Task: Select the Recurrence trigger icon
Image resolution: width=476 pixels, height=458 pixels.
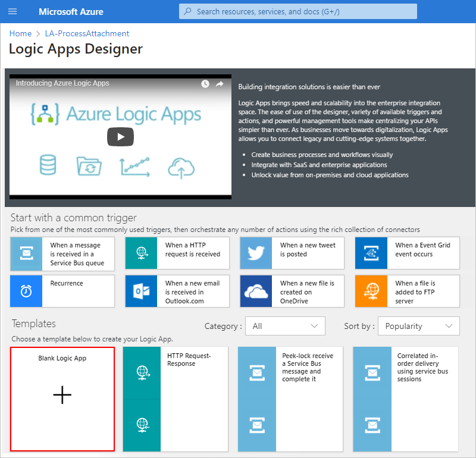Action: pos(26,291)
